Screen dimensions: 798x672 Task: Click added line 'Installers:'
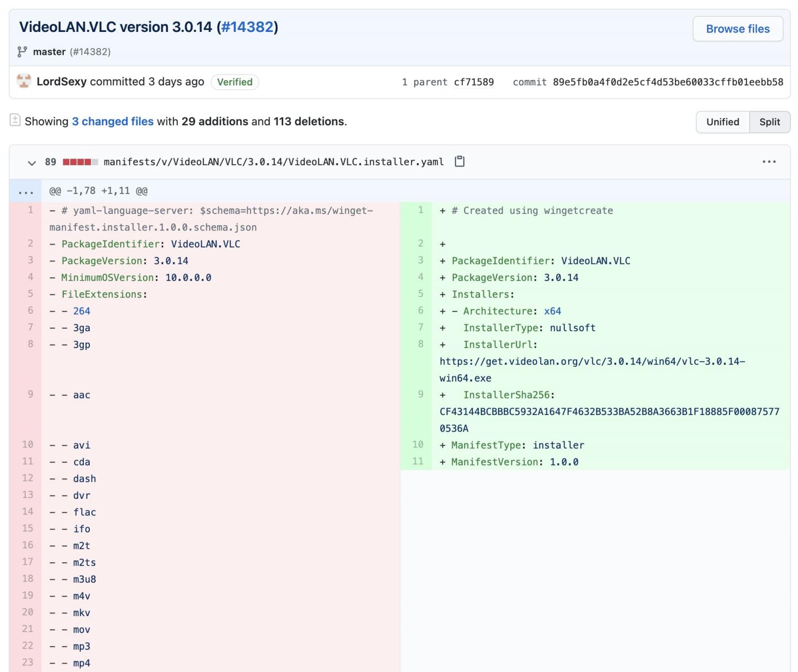483,294
